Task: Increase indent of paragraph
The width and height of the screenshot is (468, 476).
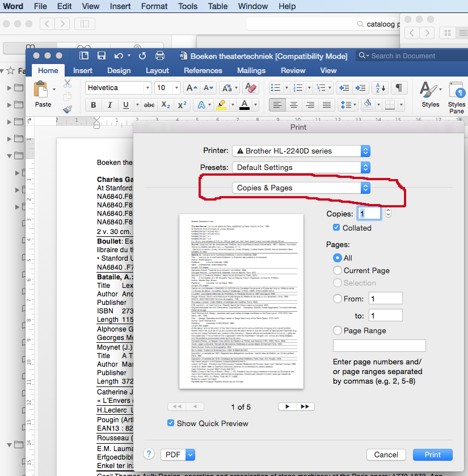Action: click(x=360, y=88)
